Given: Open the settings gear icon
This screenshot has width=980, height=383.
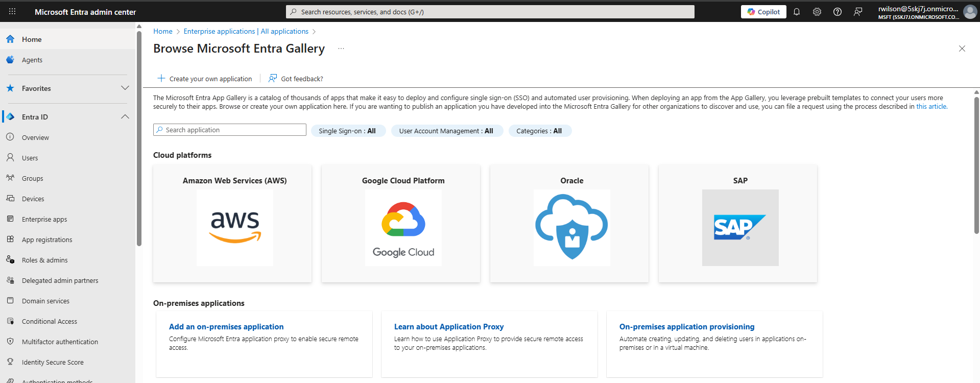Looking at the screenshot, I should (817, 12).
